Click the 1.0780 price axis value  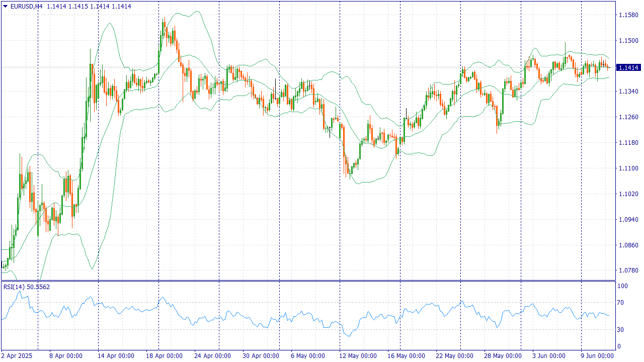click(x=627, y=270)
